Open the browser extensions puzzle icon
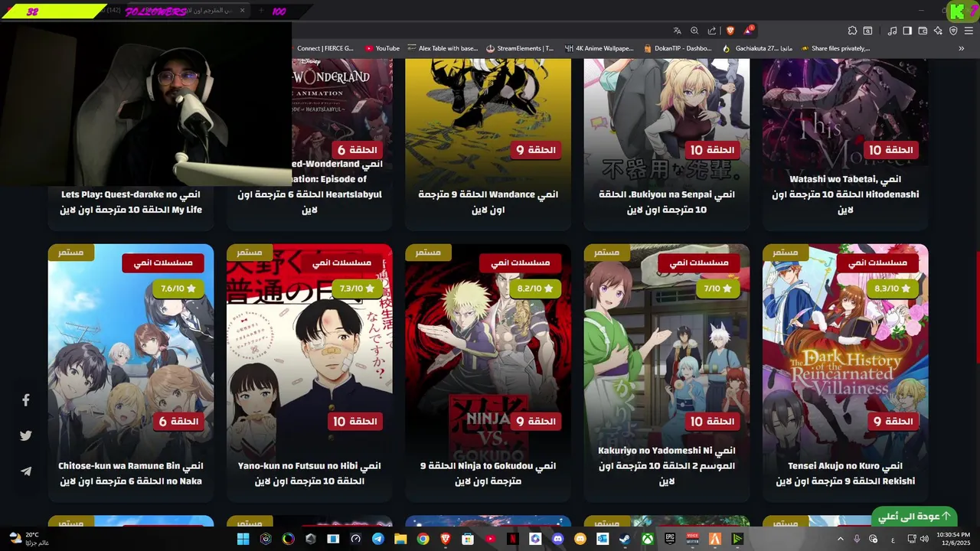980x551 pixels. click(x=852, y=31)
